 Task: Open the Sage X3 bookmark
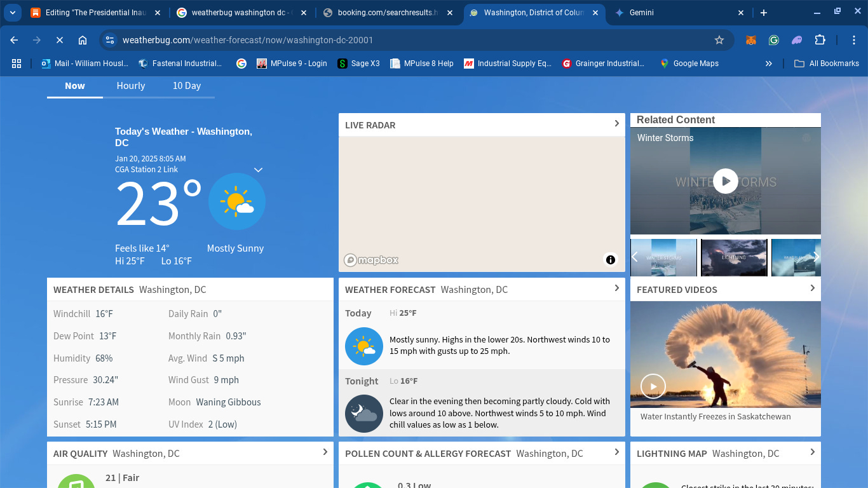358,64
